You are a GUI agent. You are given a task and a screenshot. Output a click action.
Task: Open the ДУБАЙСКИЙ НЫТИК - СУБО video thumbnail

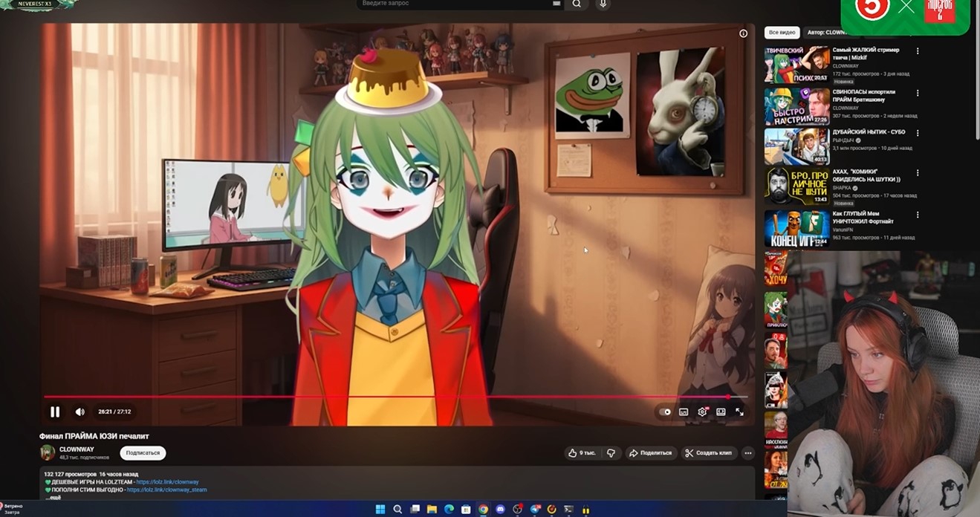(797, 146)
